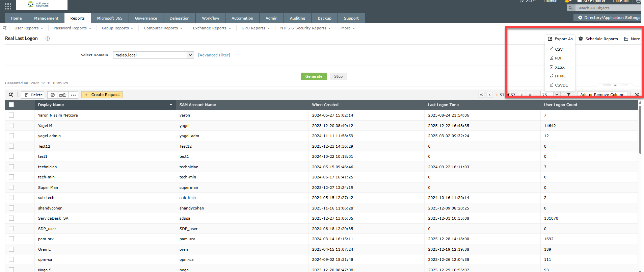Click the filter funnel icon
The image size is (644, 272).
[x=569, y=95]
